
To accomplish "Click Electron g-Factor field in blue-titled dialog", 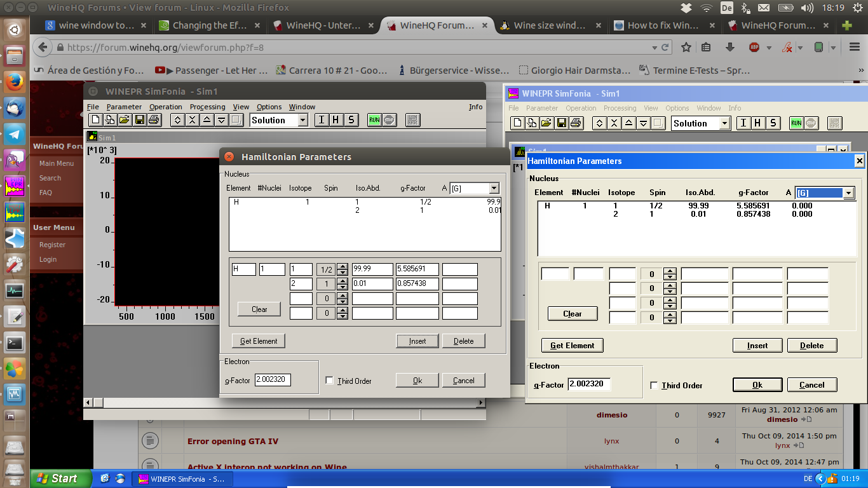I will click(x=589, y=384).
